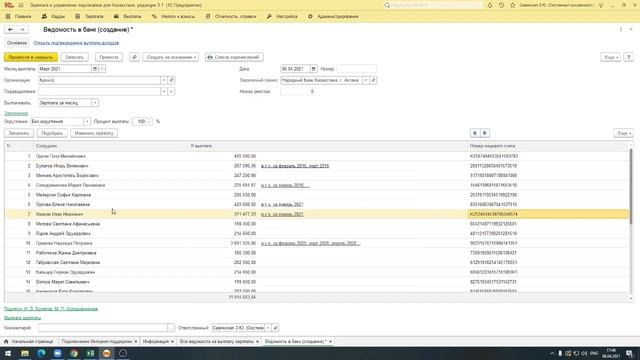
Task: Open the Администрирование section
Action: (333, 16)
